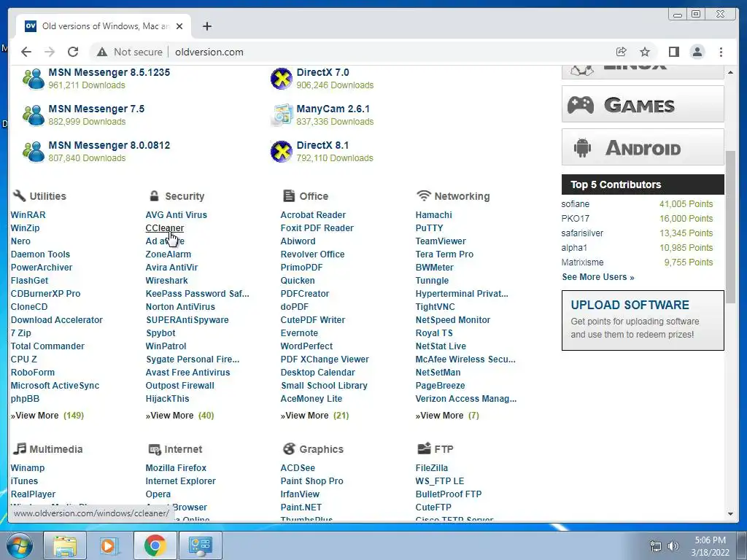Image resolution: width=747 pixels, height=560 pixels.
Task: Open File Explorer from the taskbar
Action: pyautogui.click(x=64, y=545)
